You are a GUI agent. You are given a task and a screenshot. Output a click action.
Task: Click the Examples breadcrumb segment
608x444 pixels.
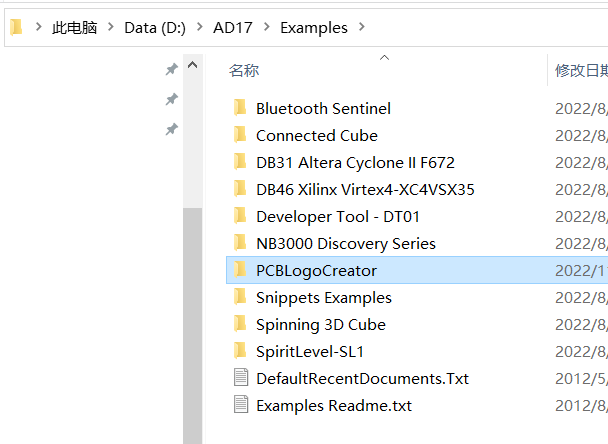(314, 28)
